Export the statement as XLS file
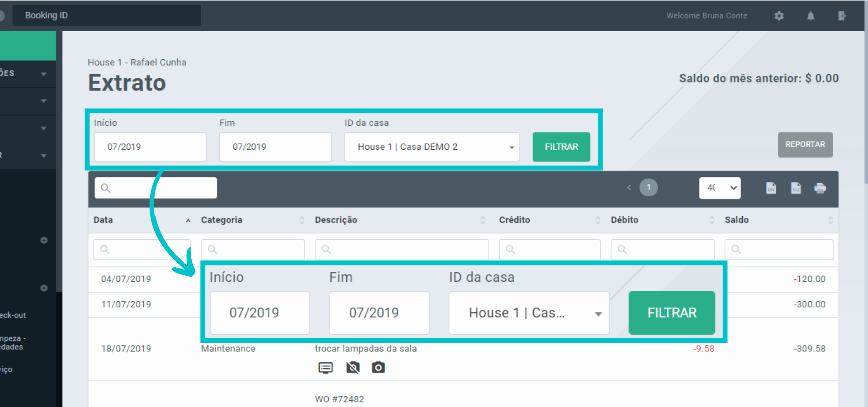868x407 pixels. coord(796,188)
